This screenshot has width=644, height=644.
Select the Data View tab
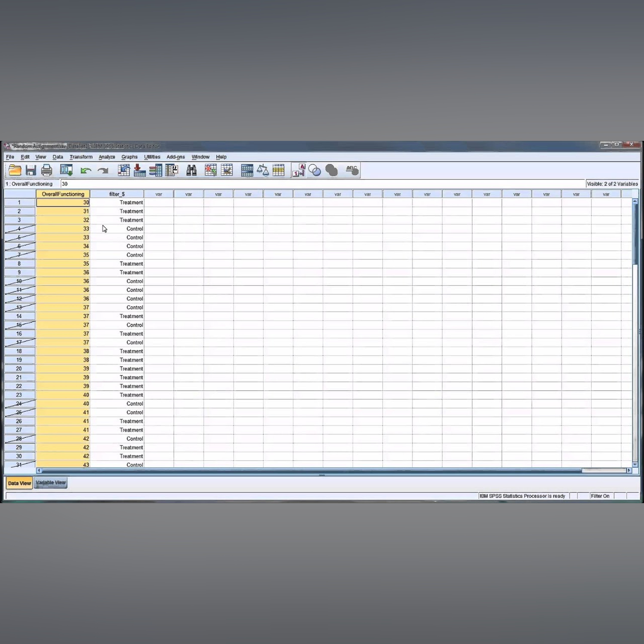tap(19, 483)
